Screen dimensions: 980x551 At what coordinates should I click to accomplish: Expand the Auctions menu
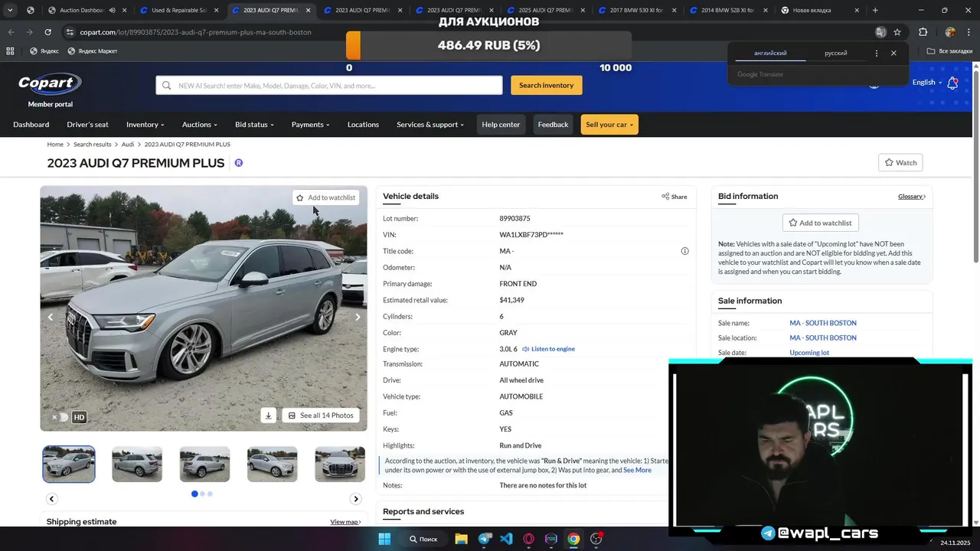tap(199, 125)
